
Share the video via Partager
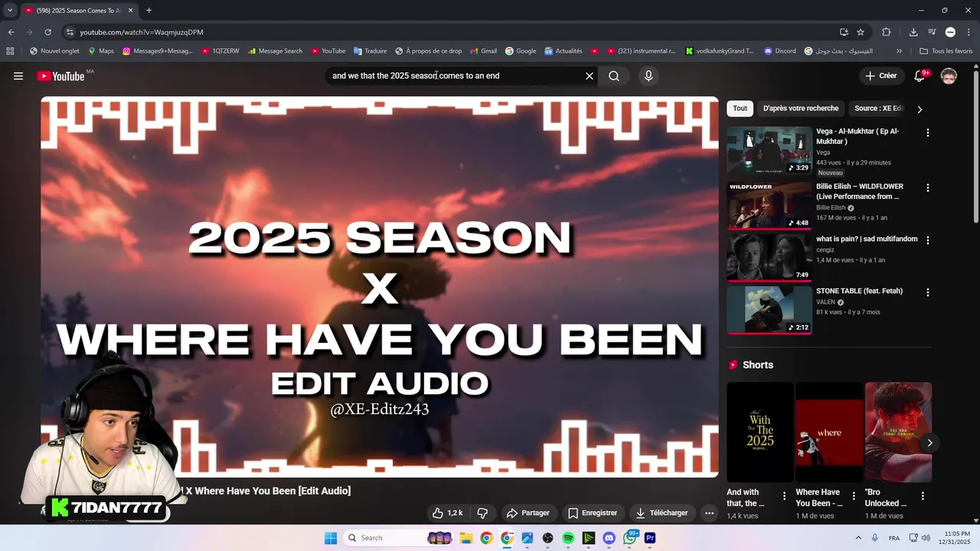[x=528, y=513]
